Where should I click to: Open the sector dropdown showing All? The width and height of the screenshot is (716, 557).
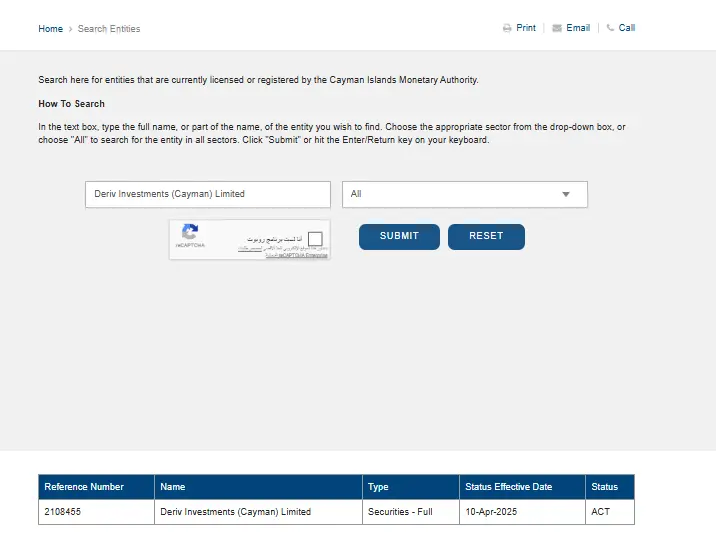click(465, 194)
